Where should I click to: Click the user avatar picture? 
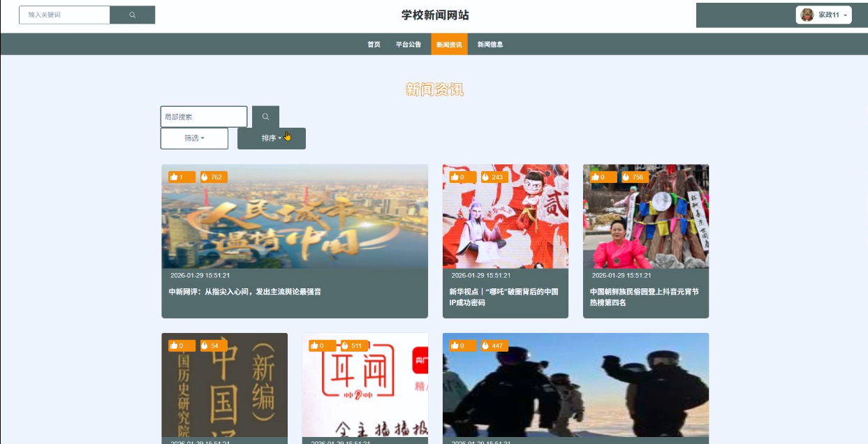(x=807, y=15)
